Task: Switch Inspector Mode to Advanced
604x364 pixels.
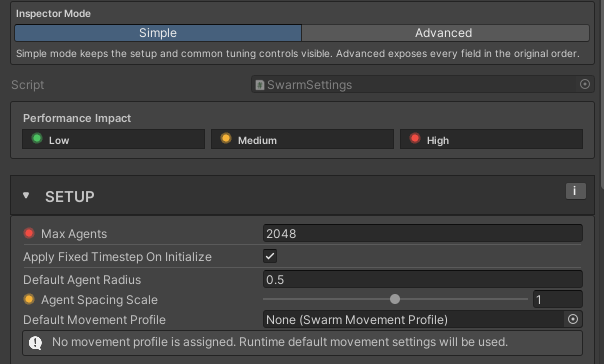Action: pos(445,33)
